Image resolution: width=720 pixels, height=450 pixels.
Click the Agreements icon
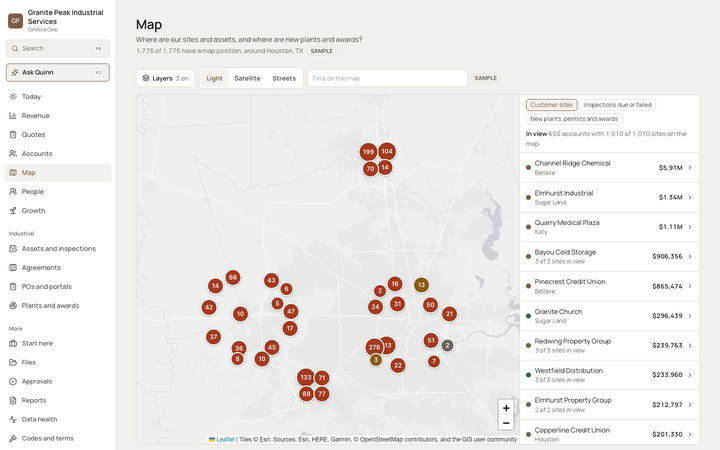13,268
